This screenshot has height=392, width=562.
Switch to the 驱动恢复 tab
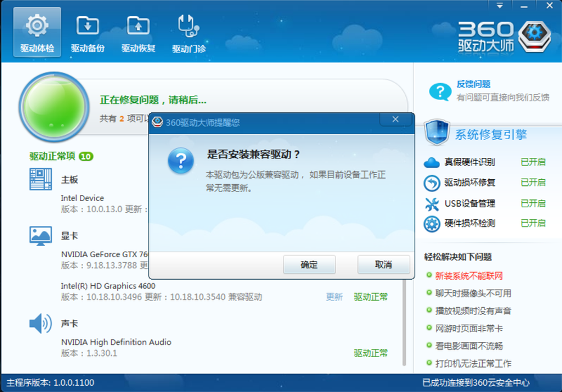[x=138, y=34]
